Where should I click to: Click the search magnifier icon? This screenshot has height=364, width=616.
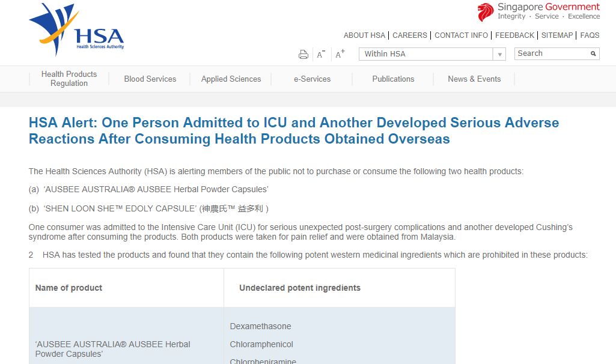click(x=593, y=54)
